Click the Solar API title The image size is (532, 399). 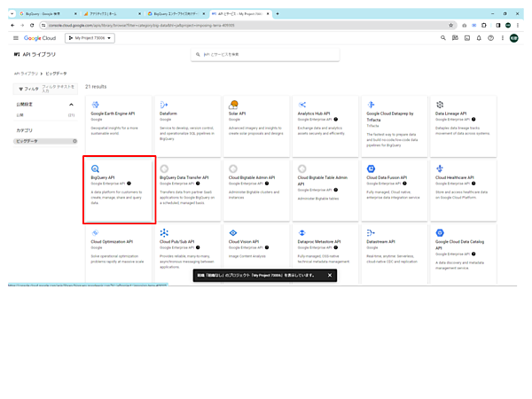[x=237, y=113]
